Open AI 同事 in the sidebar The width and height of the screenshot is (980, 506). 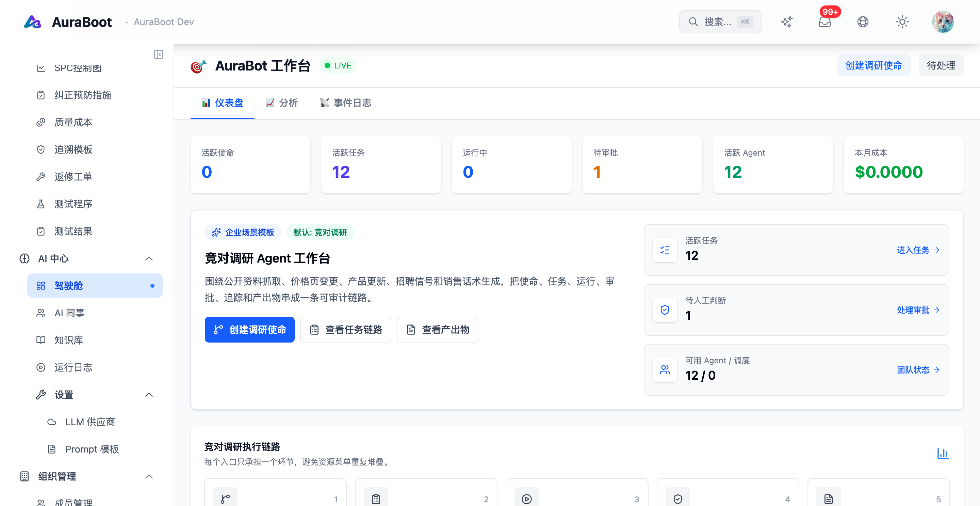(x=95, y=313)
